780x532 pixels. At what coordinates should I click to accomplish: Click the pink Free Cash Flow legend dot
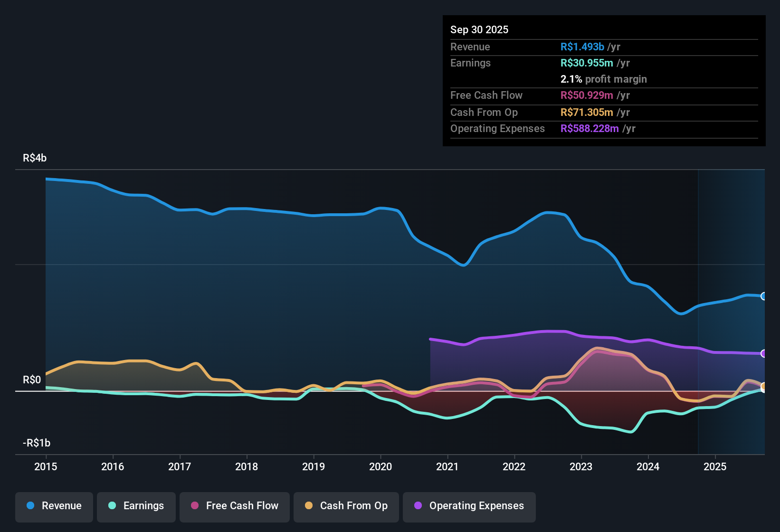coord(194,506)
